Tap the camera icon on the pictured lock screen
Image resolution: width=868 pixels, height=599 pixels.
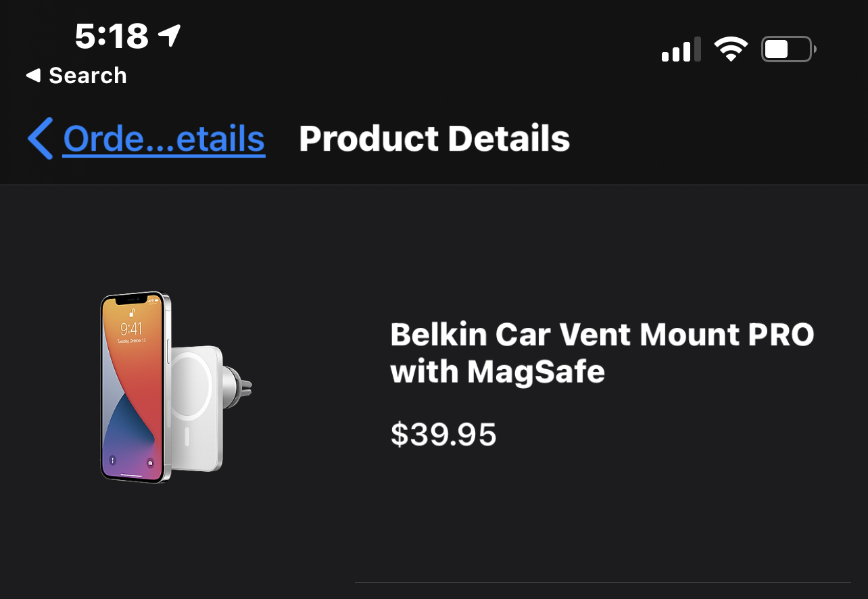point(149,463)
